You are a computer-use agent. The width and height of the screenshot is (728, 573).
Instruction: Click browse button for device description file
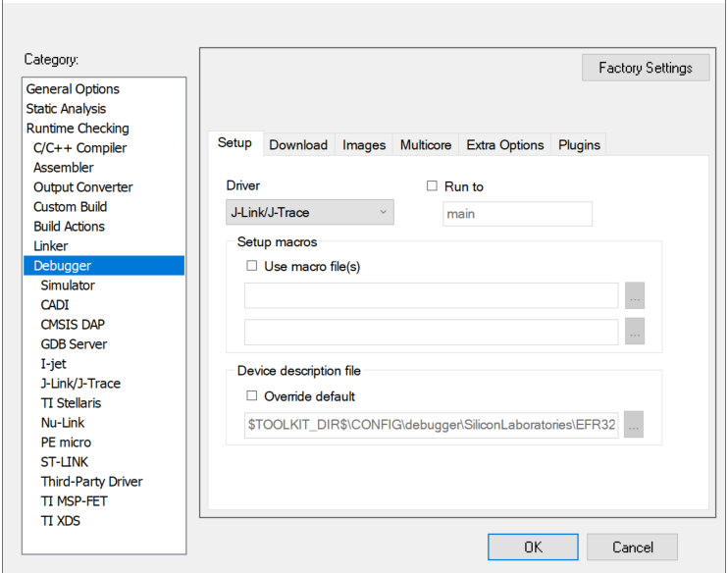634,426
